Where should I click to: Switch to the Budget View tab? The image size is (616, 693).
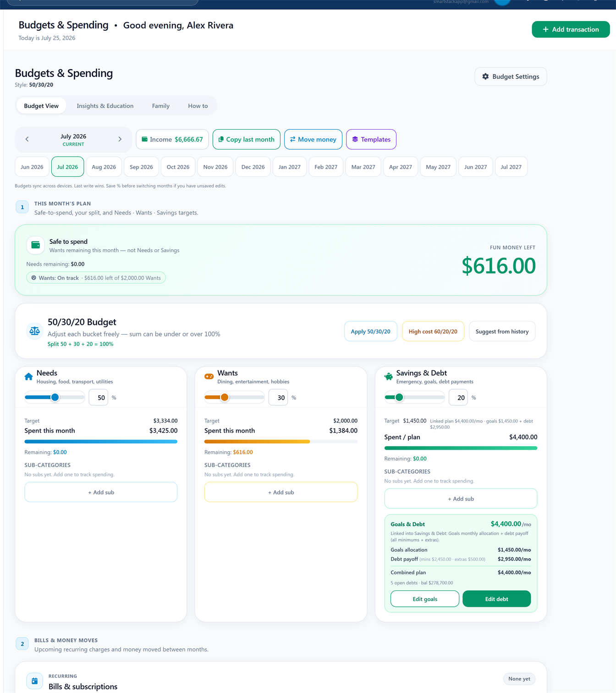point(41,106)
